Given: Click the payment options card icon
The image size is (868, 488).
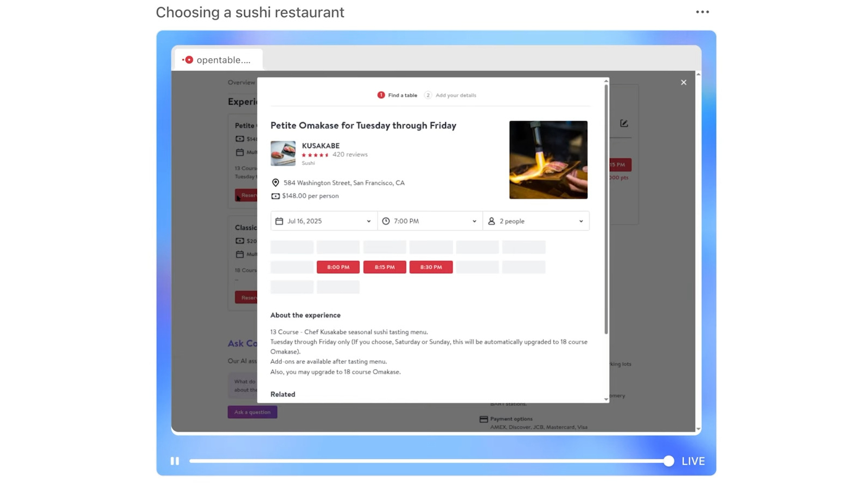Looking at the screenshot, I should [x=483, y=419].
